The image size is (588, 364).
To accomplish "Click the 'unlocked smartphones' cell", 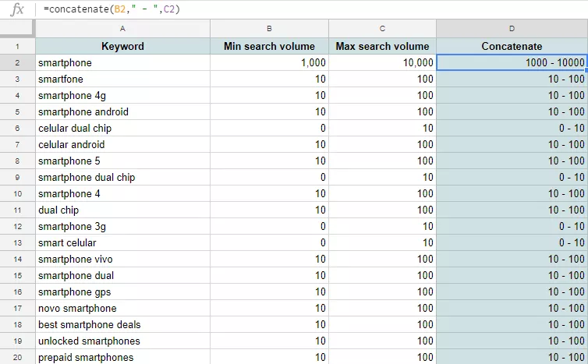I will pyautogui.click(x=122, y=341).
